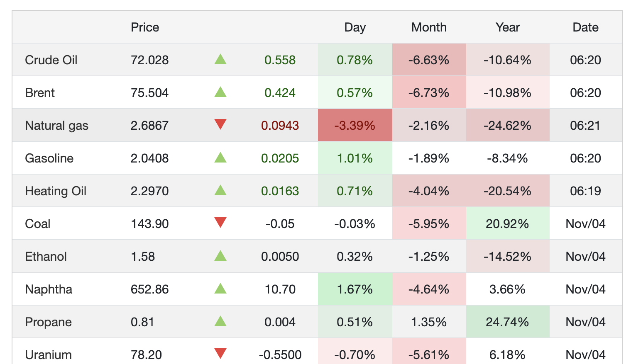Click the red down arrow in Uranium row
The width and height of the screenshot is (631, 364).
pyautogui.click(x=220, y=354)
